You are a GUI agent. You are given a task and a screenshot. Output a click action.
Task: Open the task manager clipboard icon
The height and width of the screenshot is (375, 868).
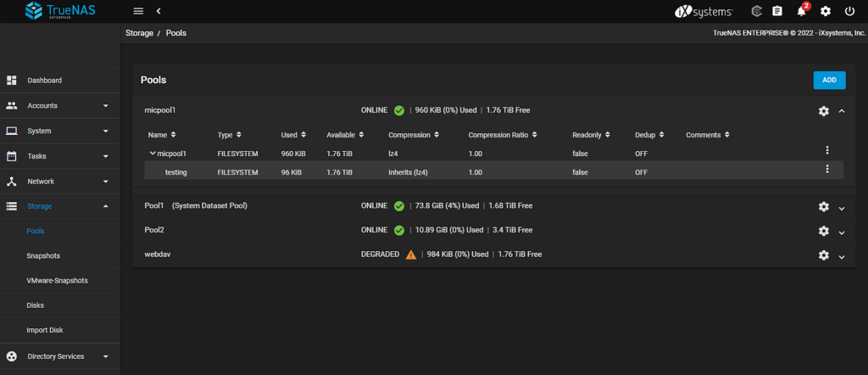tap(777, 11)
